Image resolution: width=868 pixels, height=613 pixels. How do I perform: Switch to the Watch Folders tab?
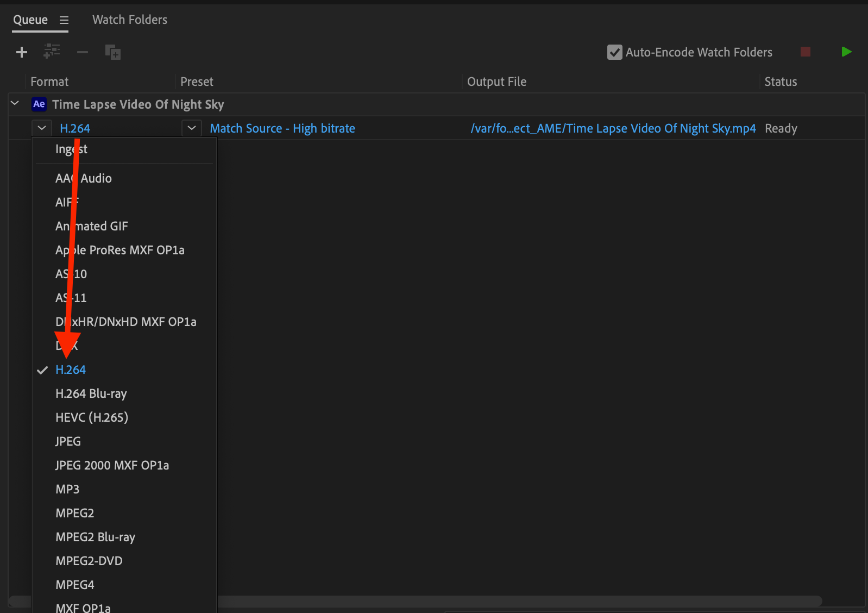pyautogui.click(x=130, y=20)
